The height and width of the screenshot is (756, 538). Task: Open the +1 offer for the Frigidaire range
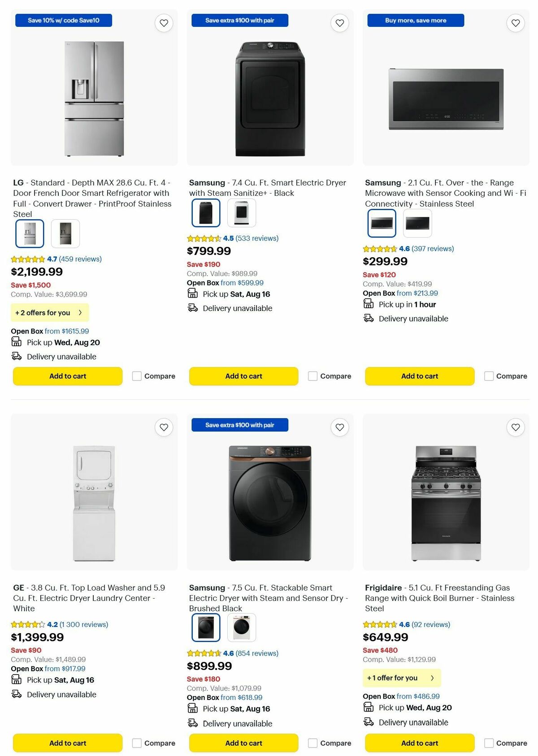(401, 678)
